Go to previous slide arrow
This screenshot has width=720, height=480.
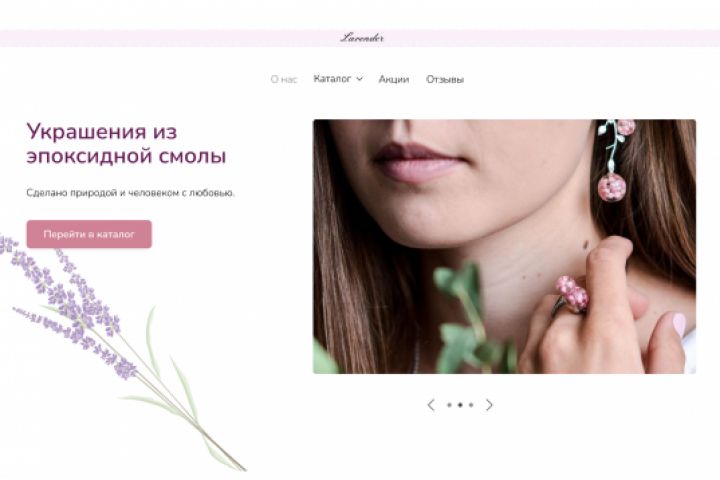tap(431, 405)
